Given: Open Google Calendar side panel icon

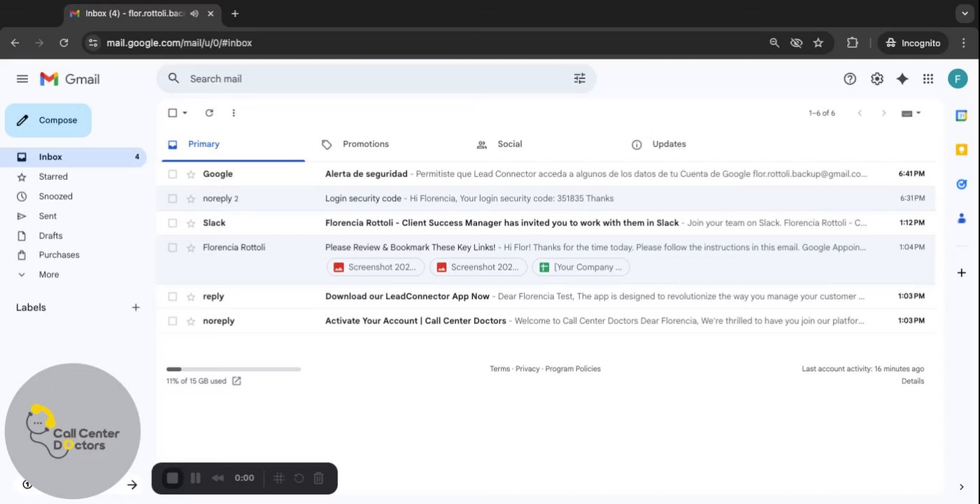Looking at the screenshot, I should (961, 115).
